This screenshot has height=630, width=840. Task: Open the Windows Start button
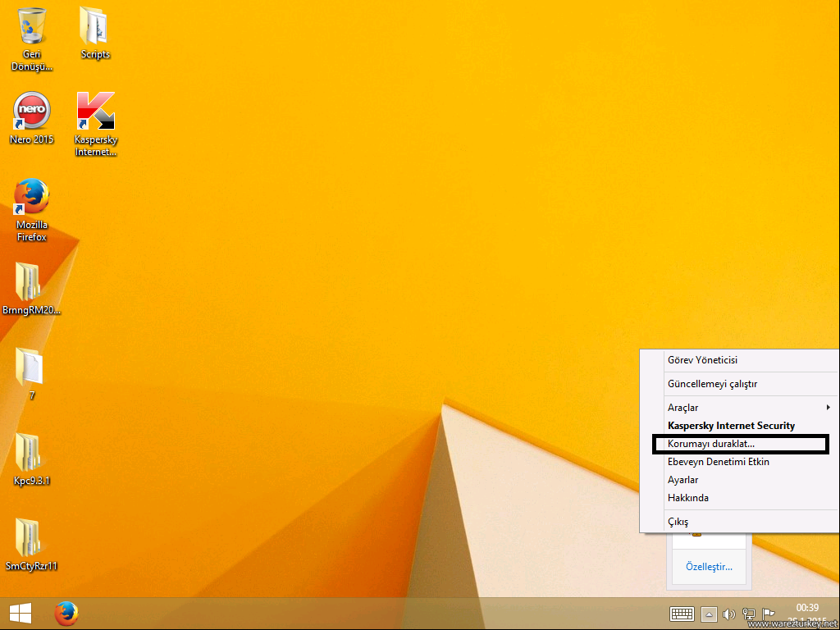click(x=21, y=614)
